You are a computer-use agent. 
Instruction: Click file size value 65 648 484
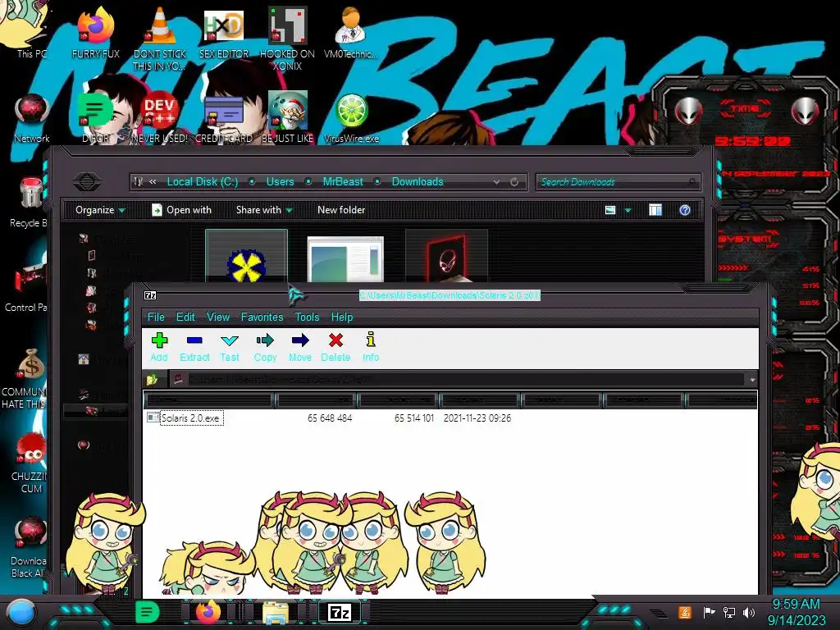pos(330,418)
